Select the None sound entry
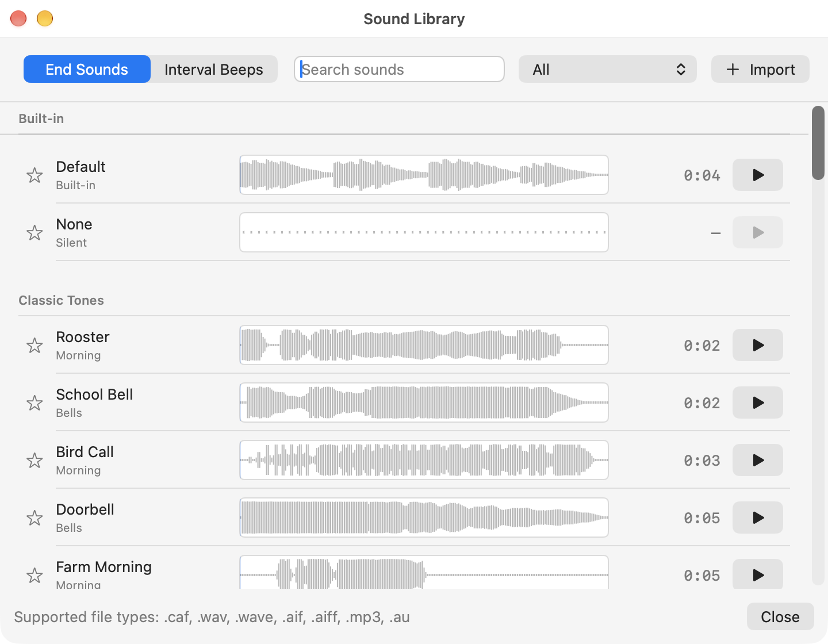Image resolution: width=828 pixels, height=644 pixels. (74, 224)
